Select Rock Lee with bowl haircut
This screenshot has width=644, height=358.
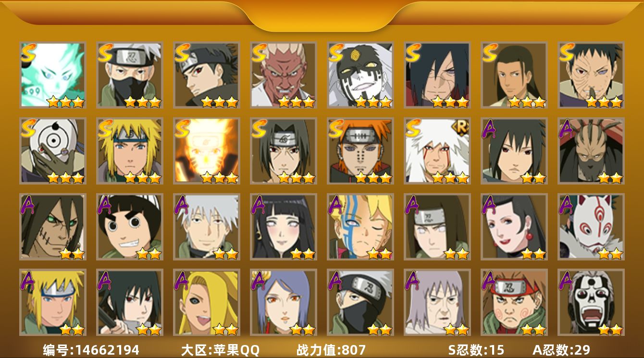[x=129, y=227]
